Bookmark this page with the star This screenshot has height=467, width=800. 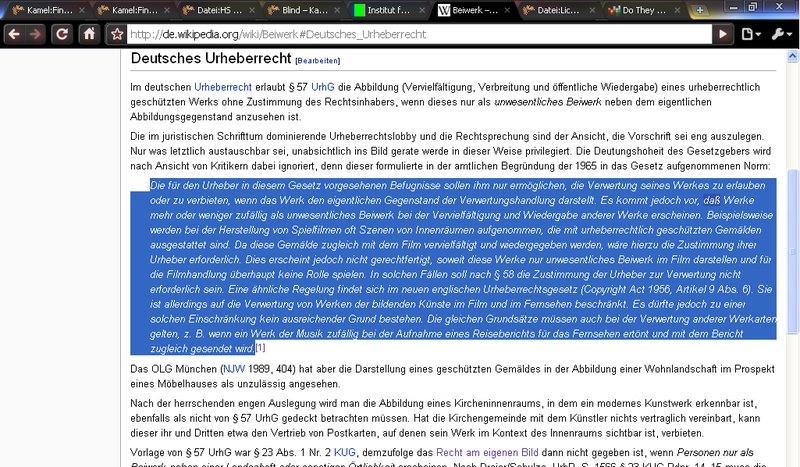coord(117,34)
